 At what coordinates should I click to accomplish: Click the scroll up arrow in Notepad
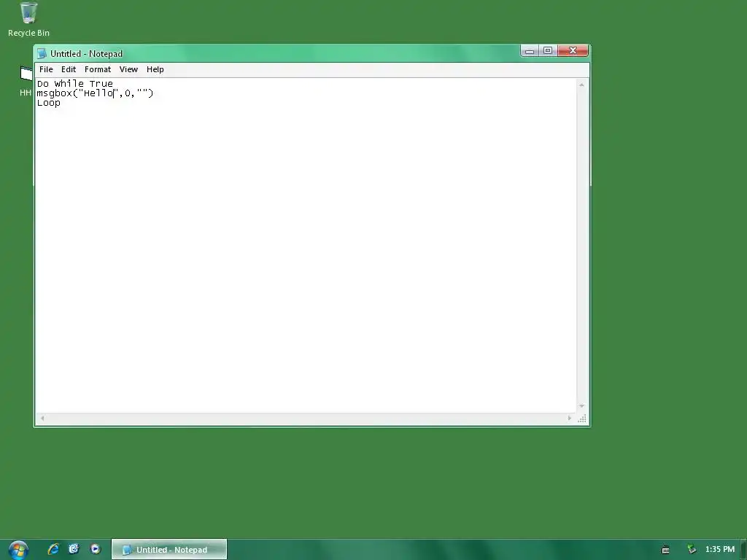click(581, 85)
